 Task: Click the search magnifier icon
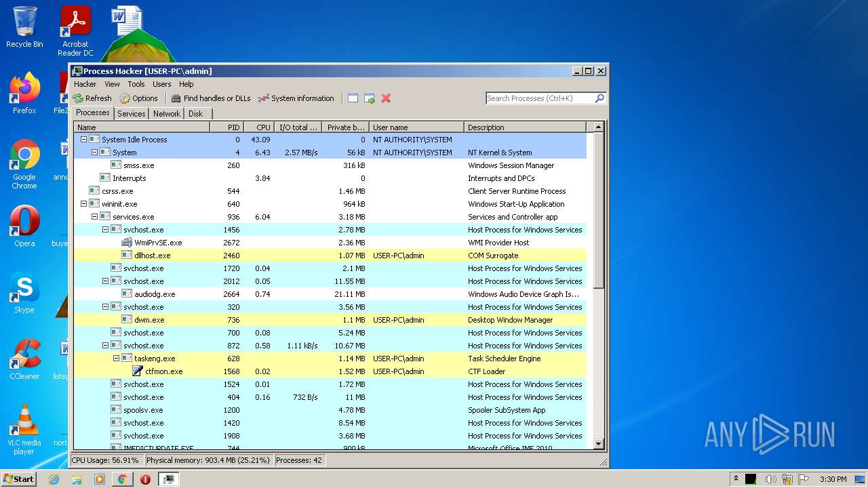(599, 98)
